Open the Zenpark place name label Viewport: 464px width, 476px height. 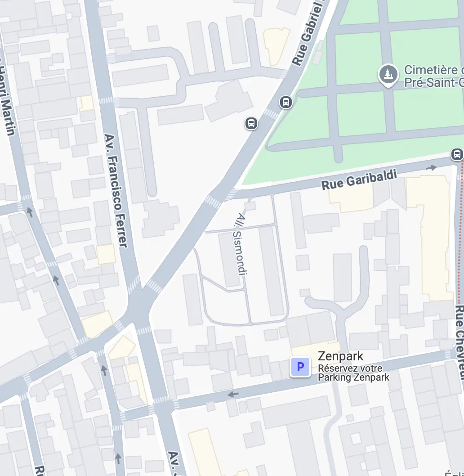(x=340, y=356)
